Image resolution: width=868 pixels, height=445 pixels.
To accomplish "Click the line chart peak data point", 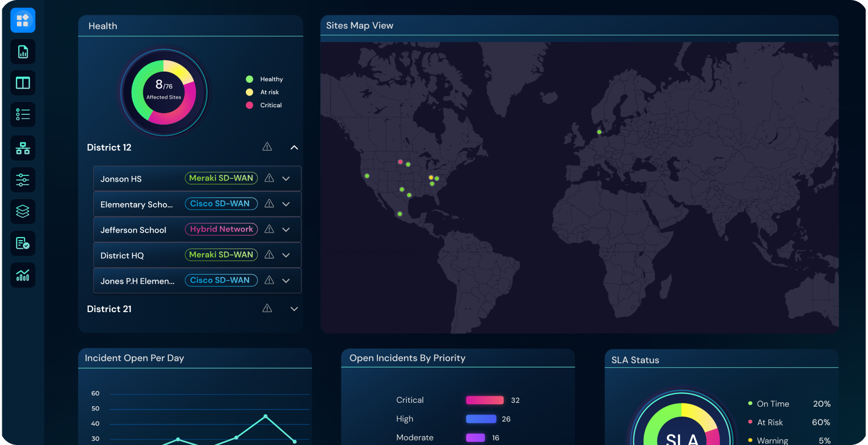I will (x=265, y=416).
